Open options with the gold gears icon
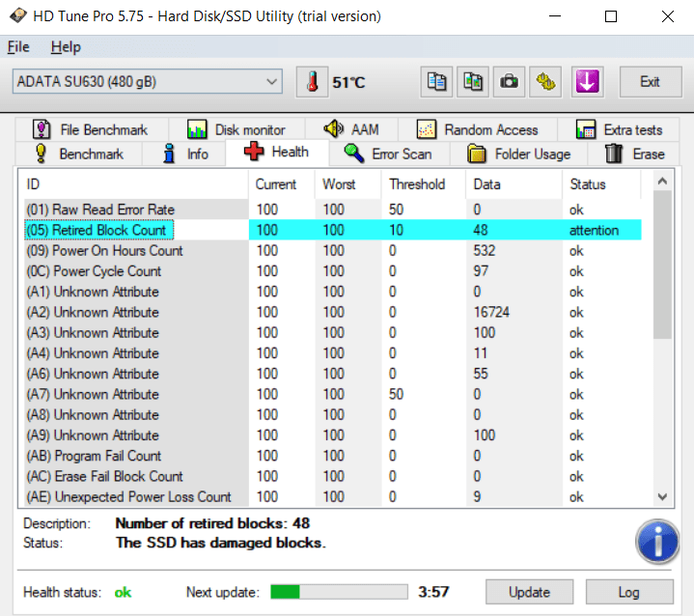 (545, 82)
